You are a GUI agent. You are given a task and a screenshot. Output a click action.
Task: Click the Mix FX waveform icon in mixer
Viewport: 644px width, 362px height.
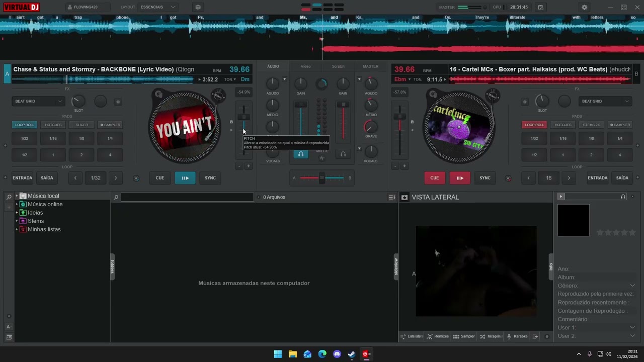322,158
